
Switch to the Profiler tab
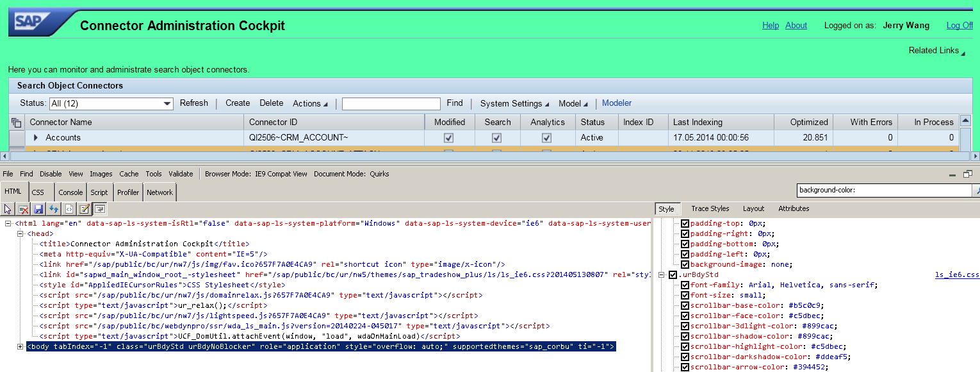click(128, 192)
